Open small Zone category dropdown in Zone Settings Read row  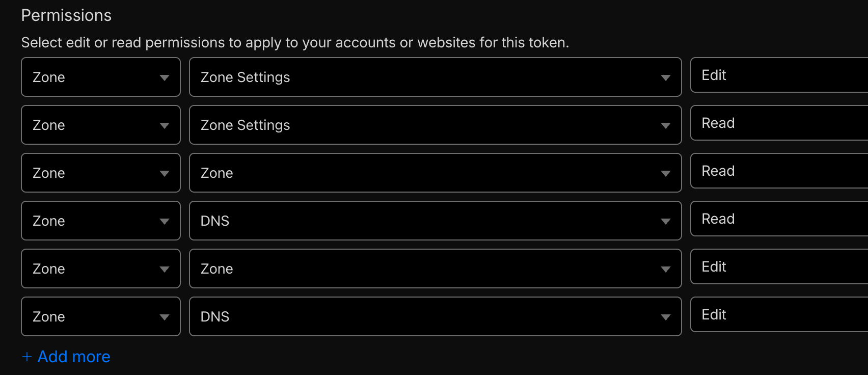coord(101,125)
